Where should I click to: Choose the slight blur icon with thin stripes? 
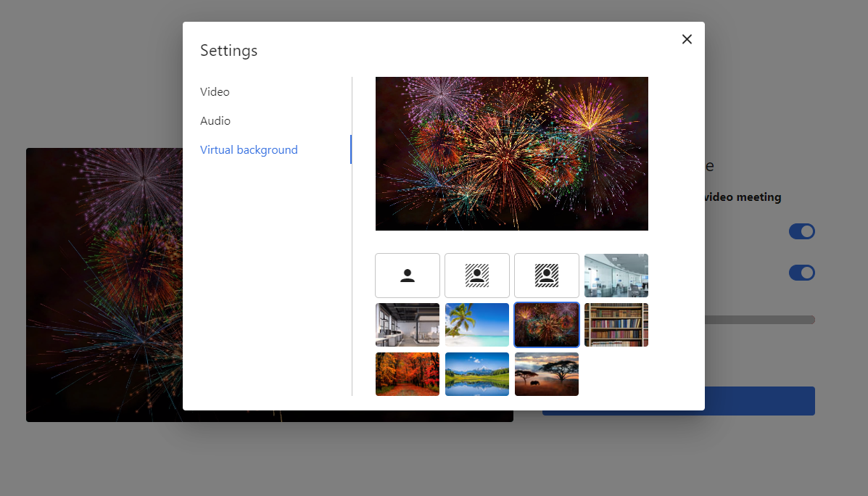(x=476, y=276)
